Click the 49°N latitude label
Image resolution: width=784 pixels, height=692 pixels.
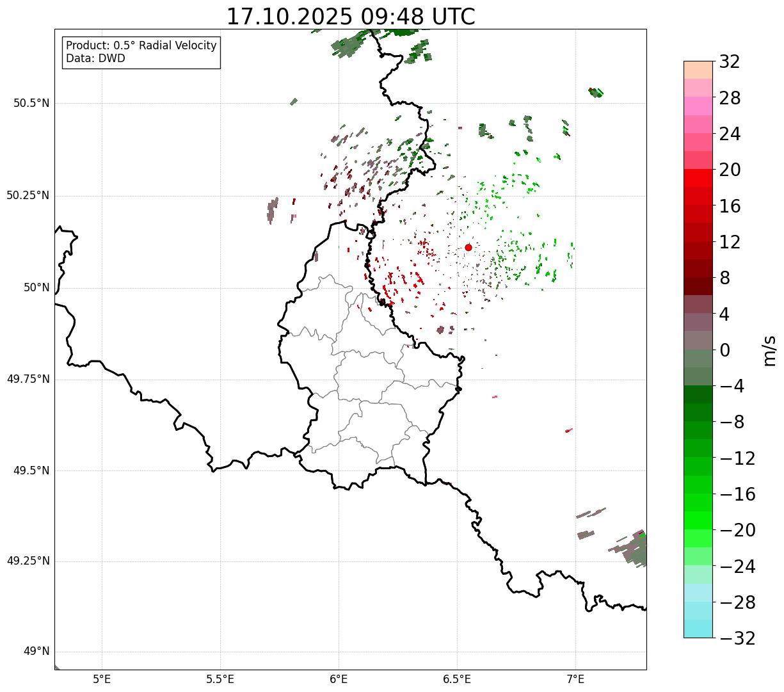pyautogui.click(x=36, y=652)
